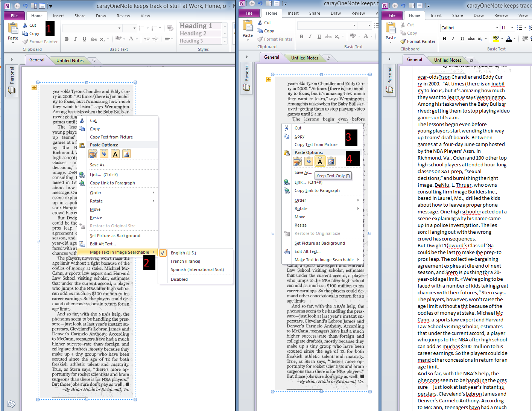This screenshot has width=532, height=411.
Task: Apply strikethrough to text
Action: coord(471,39)
